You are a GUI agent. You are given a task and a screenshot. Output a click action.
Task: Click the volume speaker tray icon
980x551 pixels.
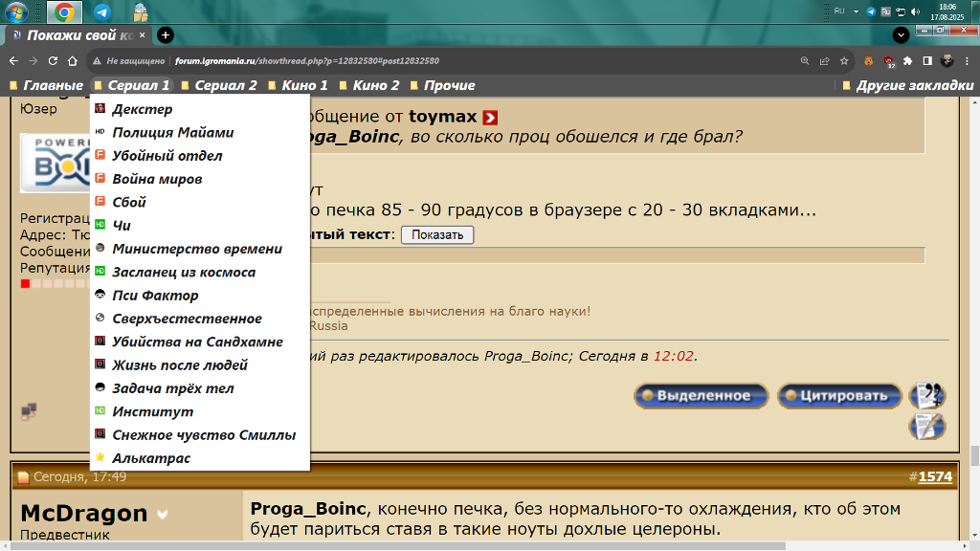(x=916, y=11)
